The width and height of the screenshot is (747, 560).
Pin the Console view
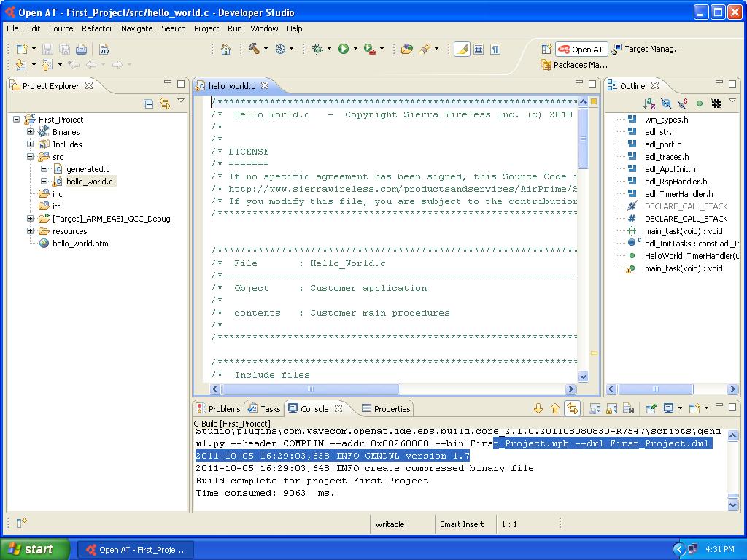point(651,409)
